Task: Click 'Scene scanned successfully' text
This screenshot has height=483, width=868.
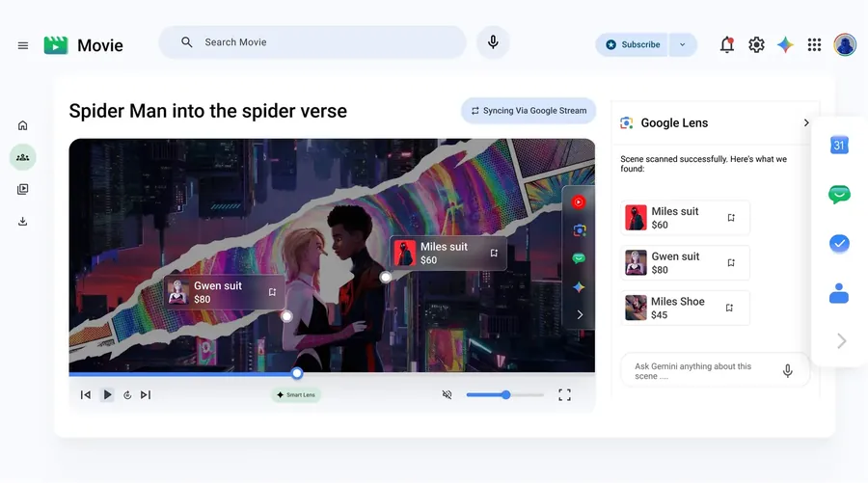Action: point(703,164)
